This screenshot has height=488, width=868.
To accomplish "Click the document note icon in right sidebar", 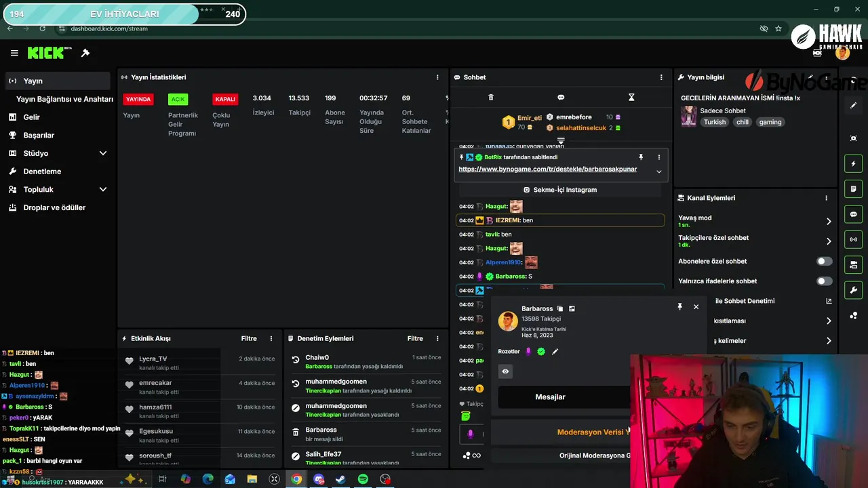I will click(853, 188).
